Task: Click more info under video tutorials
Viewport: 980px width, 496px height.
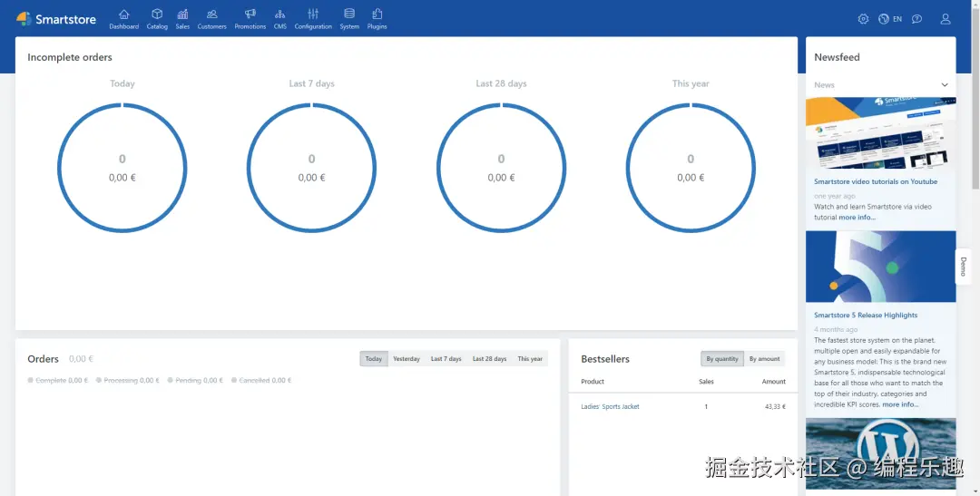Action: (x=857, y=218)
